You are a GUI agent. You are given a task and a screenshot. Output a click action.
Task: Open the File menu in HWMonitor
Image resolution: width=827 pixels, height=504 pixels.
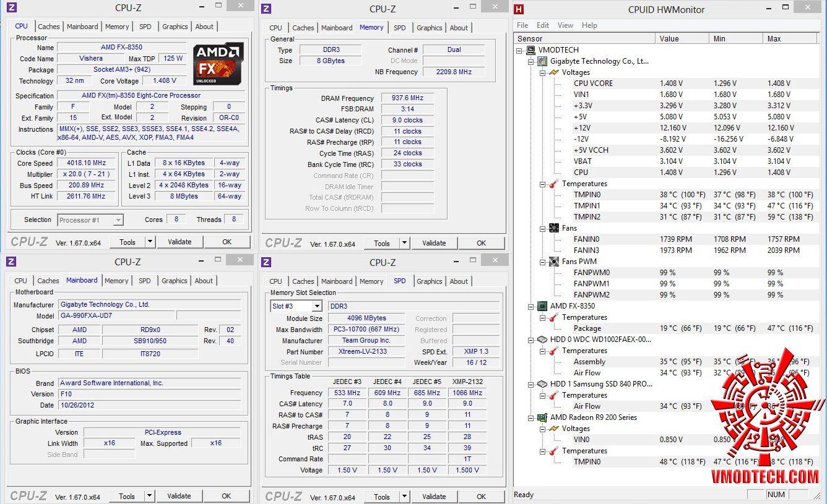(522, 25)
